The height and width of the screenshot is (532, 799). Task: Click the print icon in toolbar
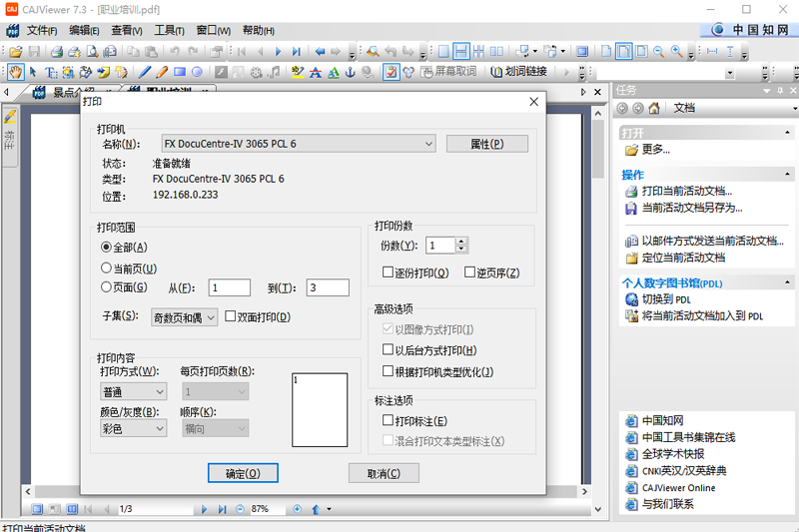pyautogui.click(x=58, y=51)
